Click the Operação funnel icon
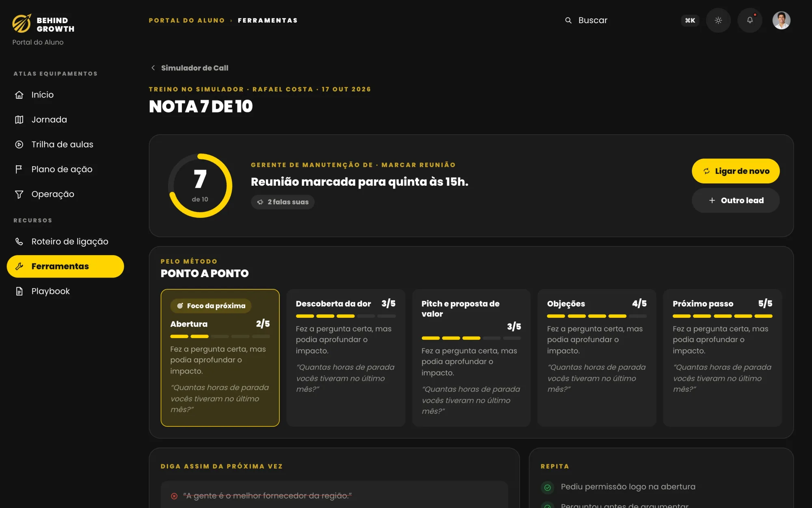Viewport: 812px width, 508px height. pyautogui.click(x=19, y=194)
